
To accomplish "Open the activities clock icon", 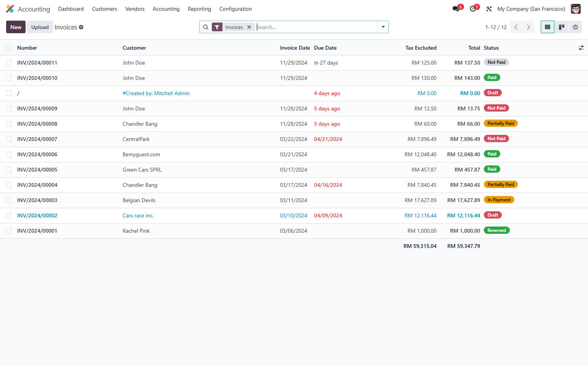I will click(473, 9).
